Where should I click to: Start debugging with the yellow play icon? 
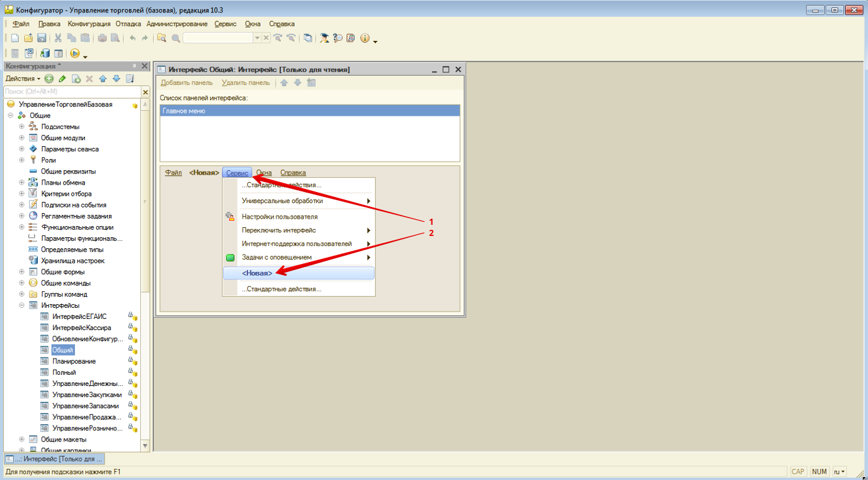coord(75,54)
